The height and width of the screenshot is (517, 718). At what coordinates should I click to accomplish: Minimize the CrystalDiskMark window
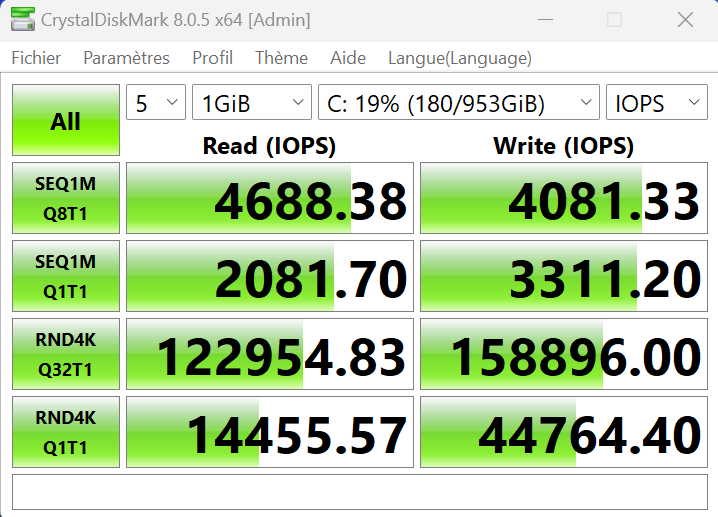(545, 20)
